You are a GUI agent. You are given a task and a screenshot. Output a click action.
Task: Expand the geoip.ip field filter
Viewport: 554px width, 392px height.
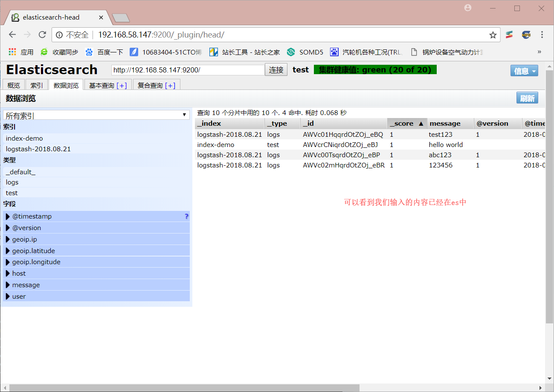click(96, 239)
